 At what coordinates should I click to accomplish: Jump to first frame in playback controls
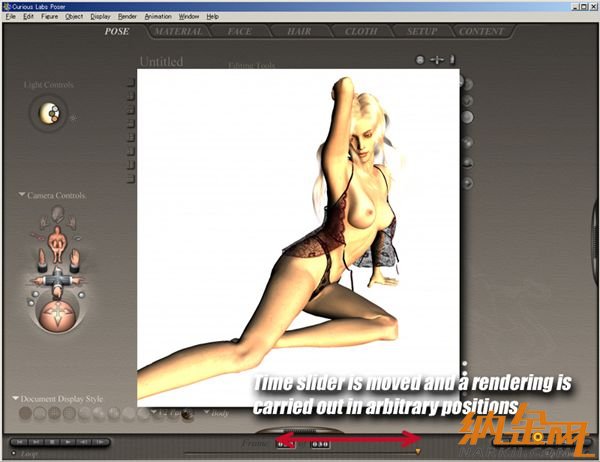point(20,441)
